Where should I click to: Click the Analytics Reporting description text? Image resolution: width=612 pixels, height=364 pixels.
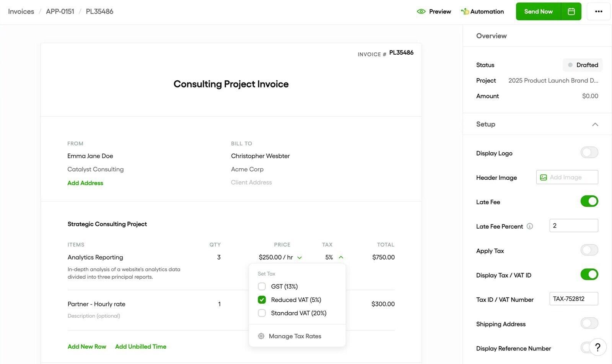click(x=124, y=273)
